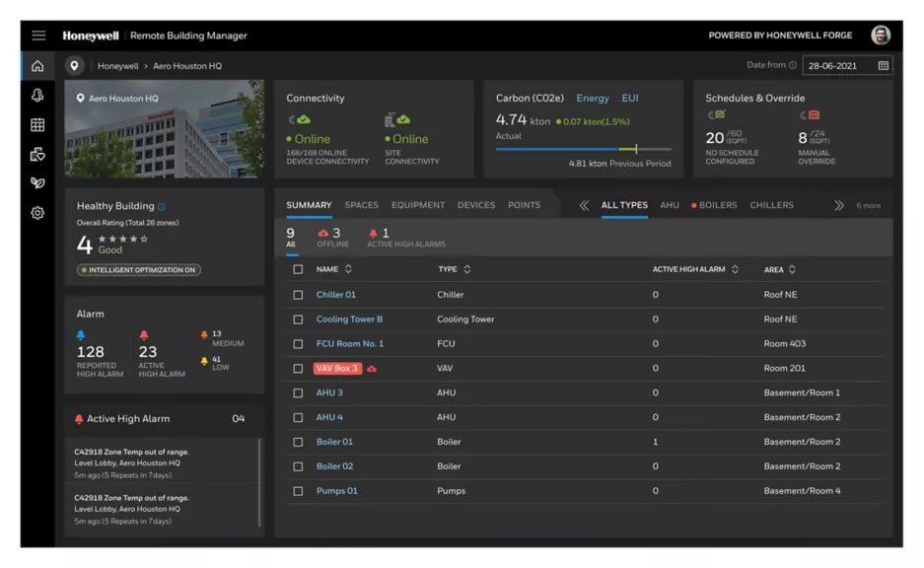Check the FCU Room No. 1 row checkbox
Screen dimensions: 924x568
(x=298, y=344)
